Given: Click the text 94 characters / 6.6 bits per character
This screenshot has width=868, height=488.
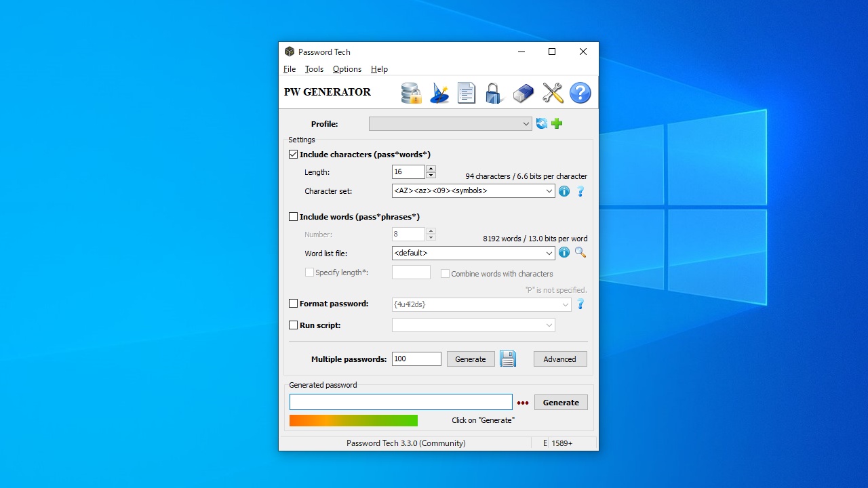Looking at the screenshot, I should (x=526, y=176).
